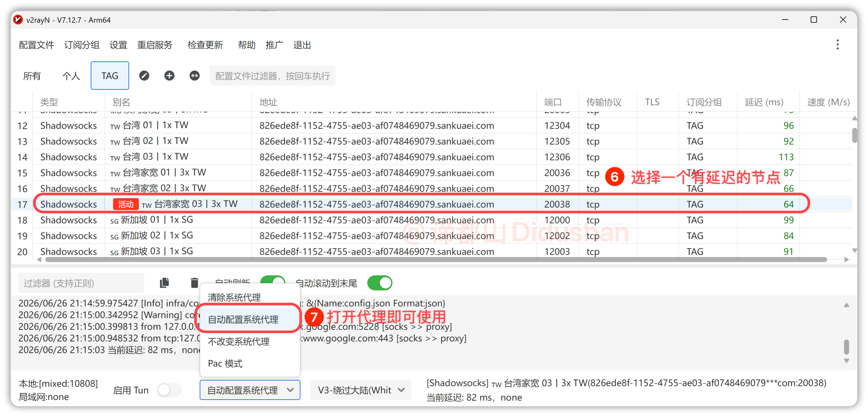
Task: Choose 清除系统代理 in proxy popup
Action: point(250,297)
